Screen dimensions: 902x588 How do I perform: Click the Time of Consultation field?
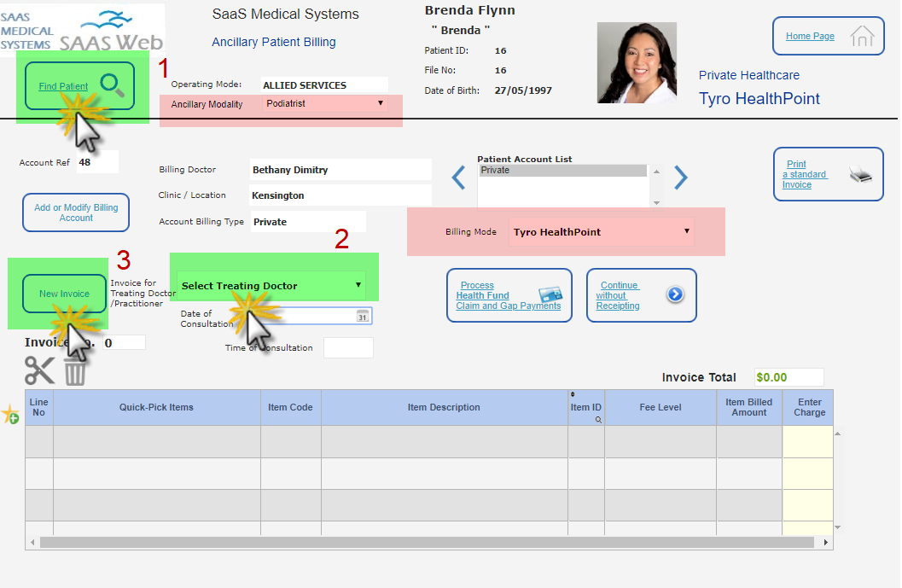[x=348, y=347]
